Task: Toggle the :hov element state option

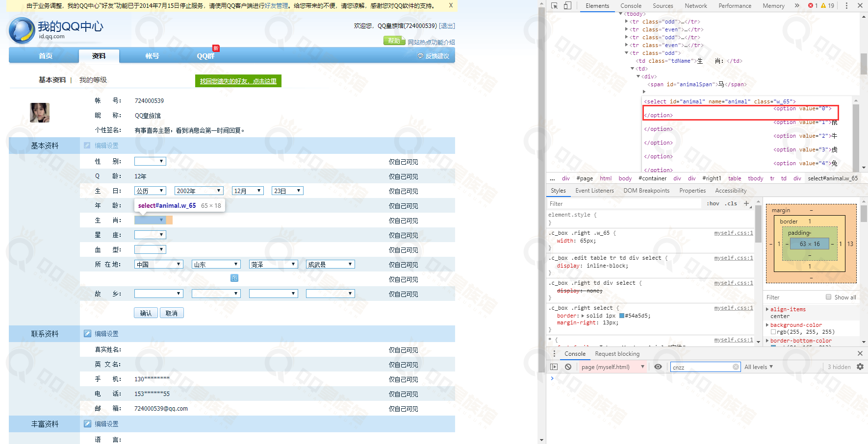Action: click(713, 204)
